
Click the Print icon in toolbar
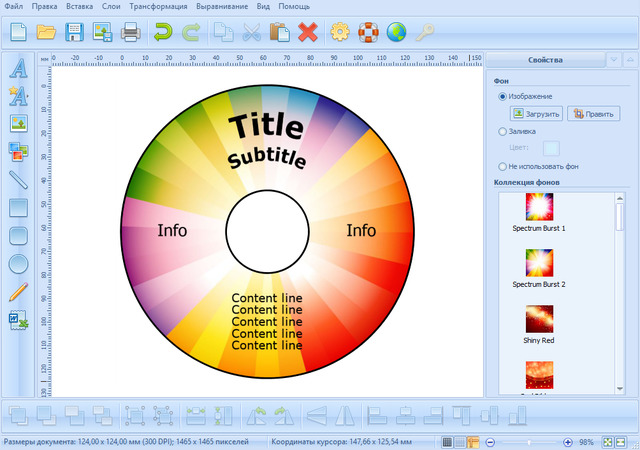pyautogui.click(x=130, y=33)
